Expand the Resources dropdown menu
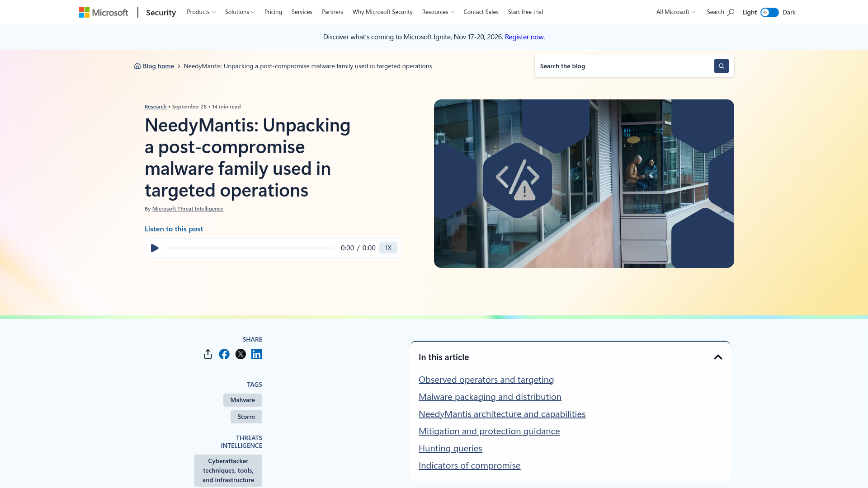Image resolution: width=868 pixels, height=488 pixels. click(x=438, y=12)
